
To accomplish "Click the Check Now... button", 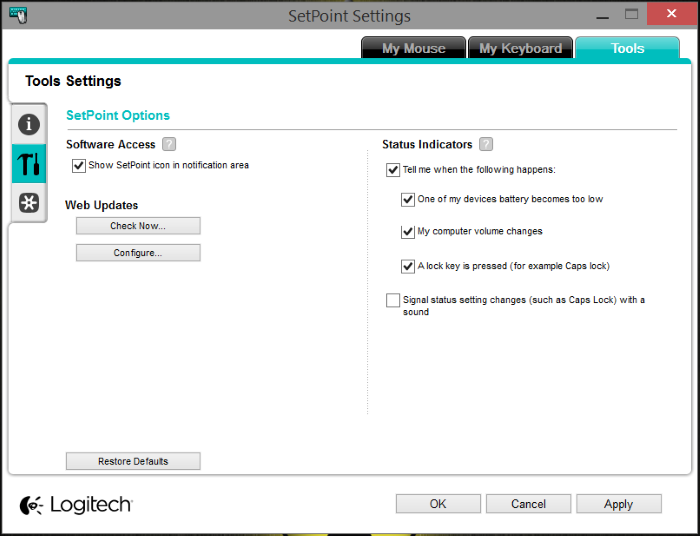I will (138, 226).
